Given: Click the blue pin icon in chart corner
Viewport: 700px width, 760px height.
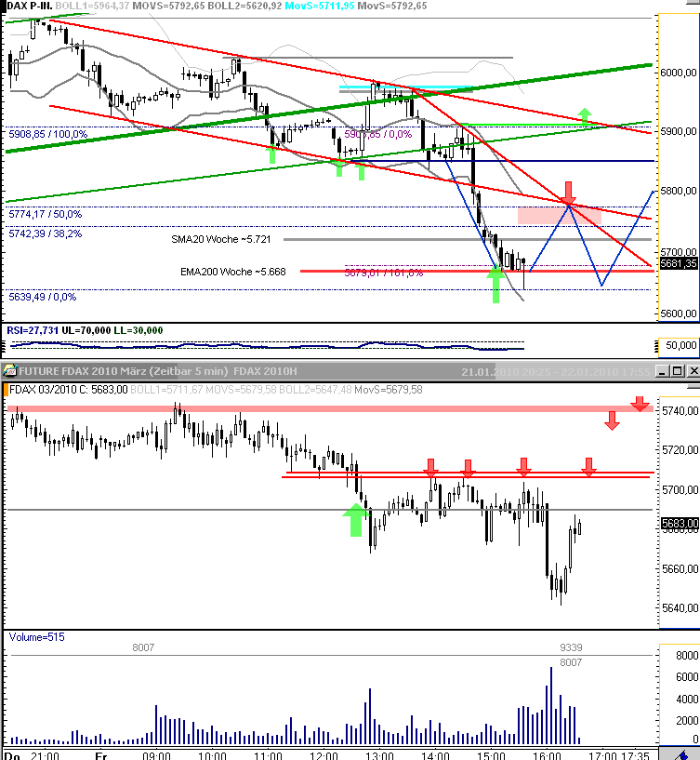Looking at the screenshot, I should point(683,755).
